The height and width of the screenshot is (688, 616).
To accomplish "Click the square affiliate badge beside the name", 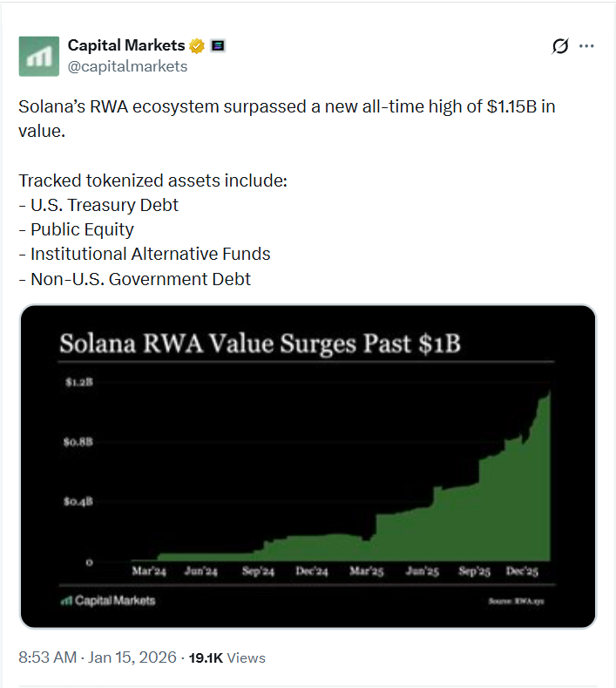I will [218, 46].
